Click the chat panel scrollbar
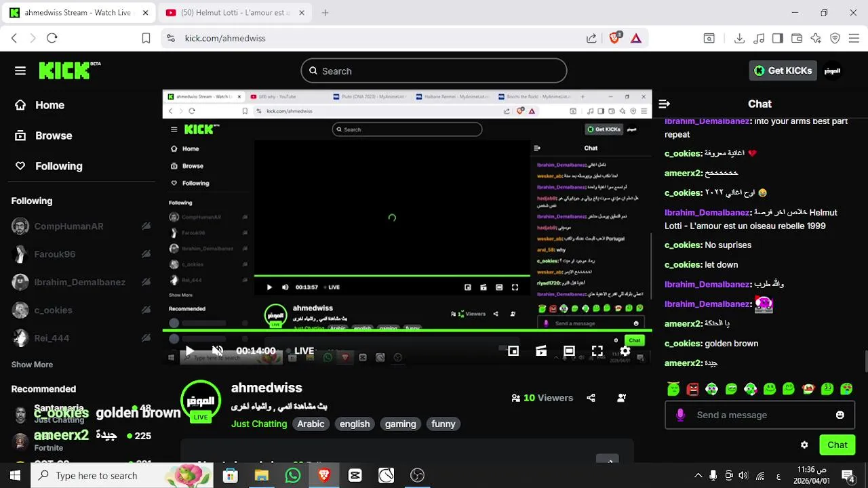This screenshot has height=488, width=868. (865, 363)
